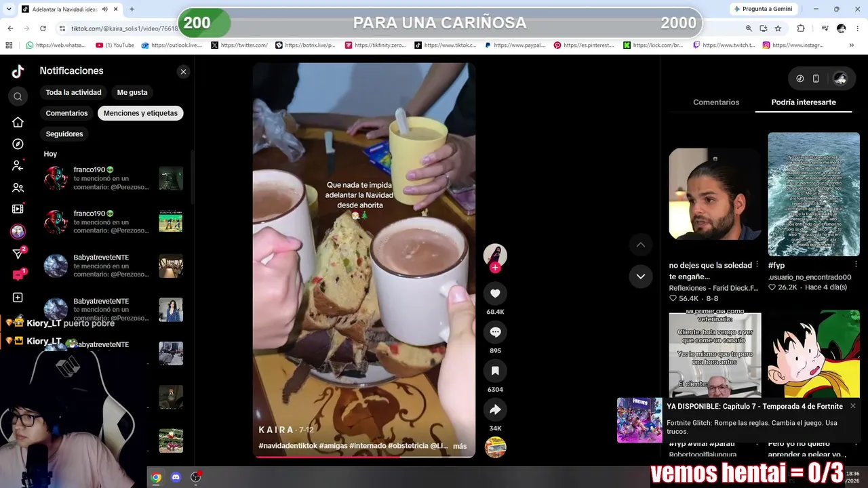Open the LIVE icon in the sidebar
This screenshot has height=488, width=868.
(x=18, y=209)
